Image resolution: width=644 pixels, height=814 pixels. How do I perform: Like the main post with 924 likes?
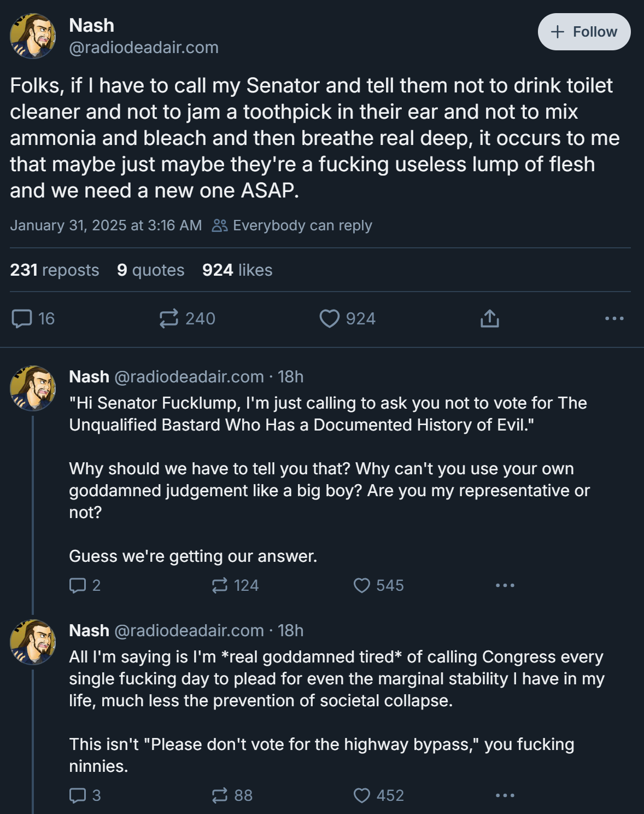pos(347,318)
